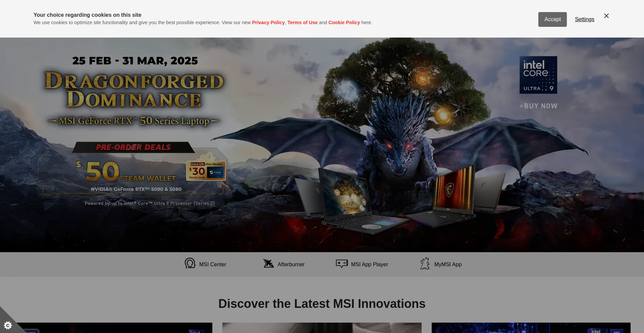Viewport: 644px width, 333px height.
Task: Click "Powered by up to Intel Core Ultra 9" text
Action: click(150, 203)
